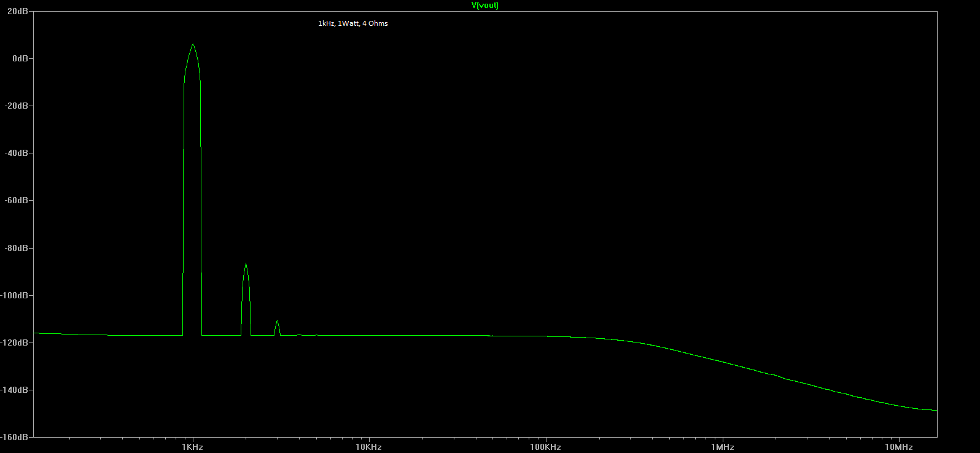Click the -120dB axis label
Screen dimensions: 980x453
click(14, 343)
